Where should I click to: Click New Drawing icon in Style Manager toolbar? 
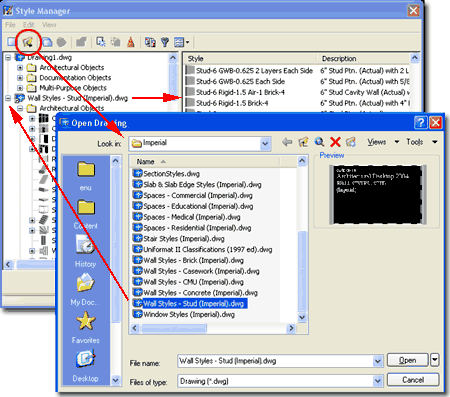pos(12,42)
